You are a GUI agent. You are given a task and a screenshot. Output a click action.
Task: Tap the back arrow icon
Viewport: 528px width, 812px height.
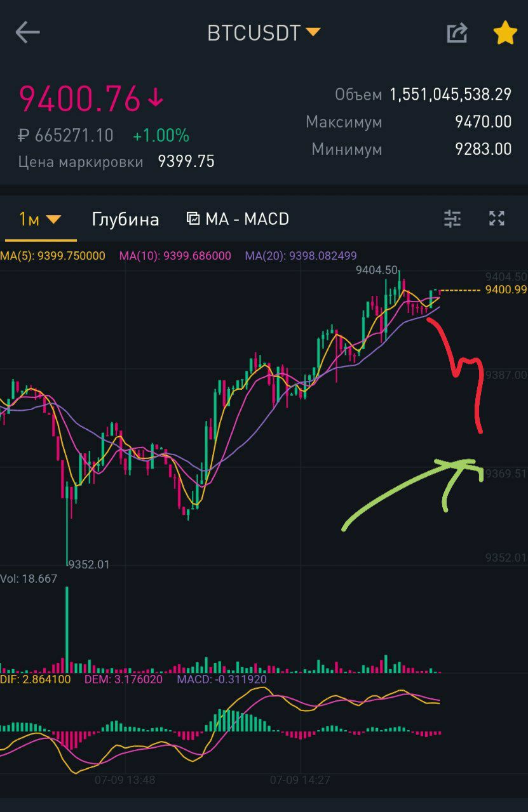[x=27, y=32]
